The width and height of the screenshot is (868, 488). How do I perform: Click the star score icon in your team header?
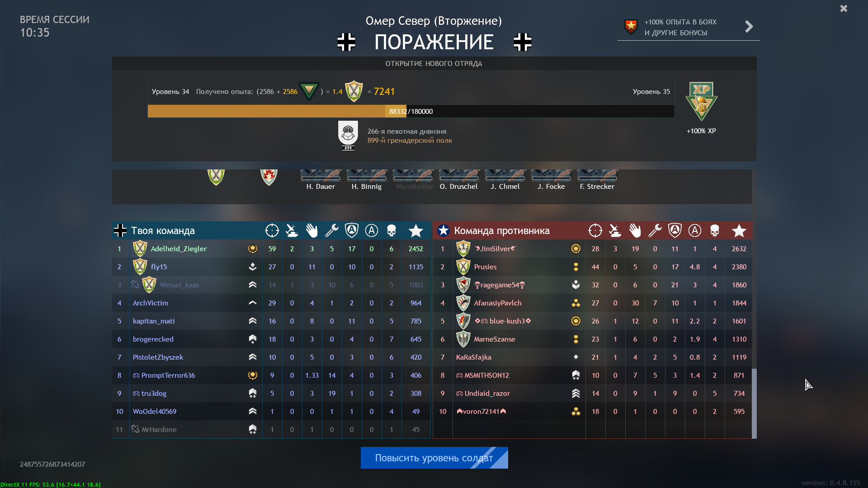click(416, 231)
